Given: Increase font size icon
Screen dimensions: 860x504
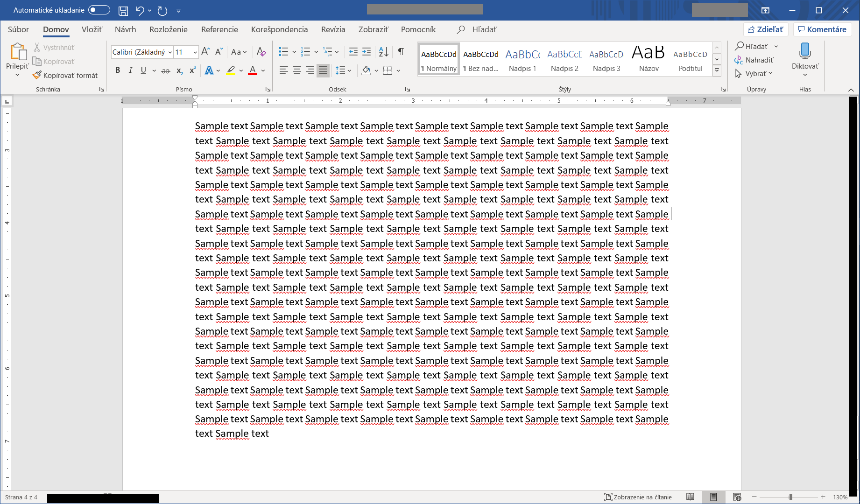Looking at the screenshot, I should pyautogui.click(x=205, y=52).
